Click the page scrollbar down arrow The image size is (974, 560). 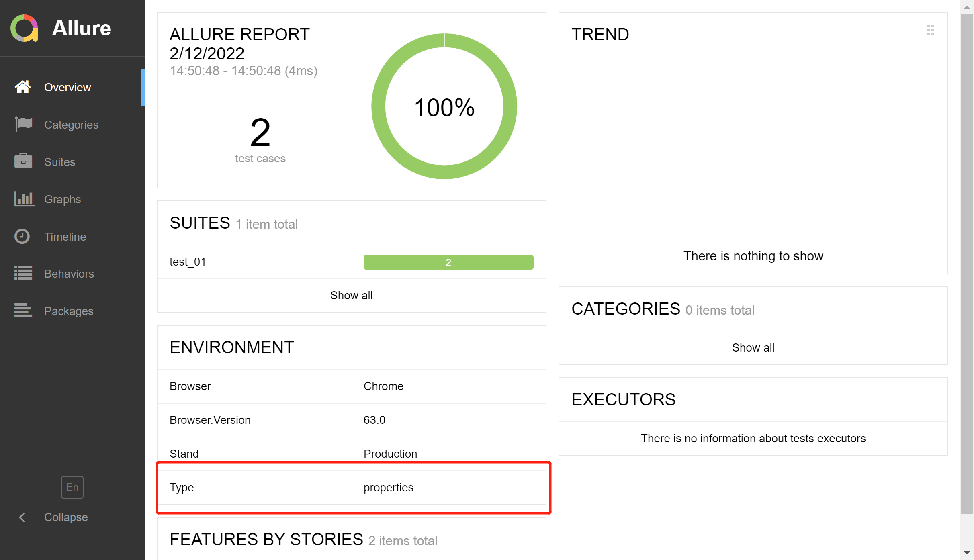(967, 553)
